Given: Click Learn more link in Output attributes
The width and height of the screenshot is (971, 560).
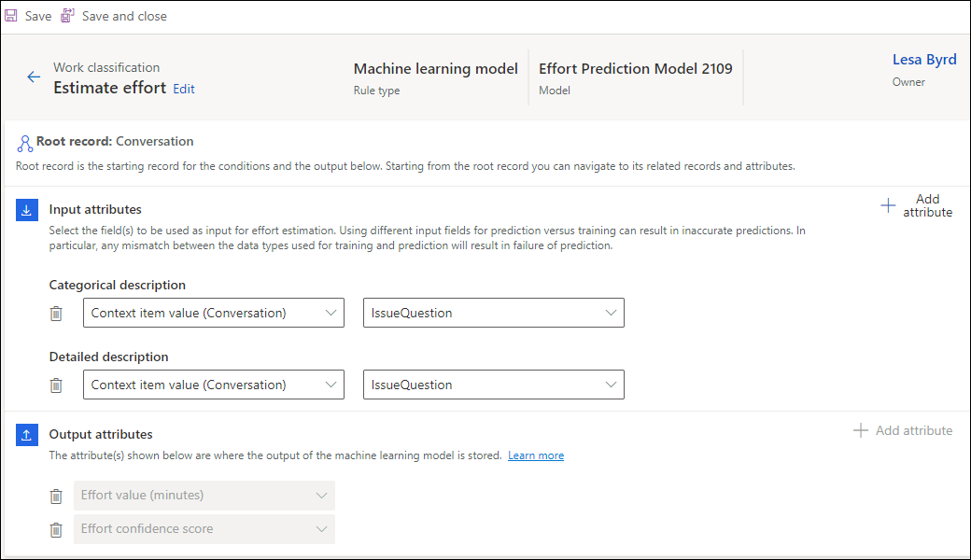Looking at the screenshot, I should (536, 455).
